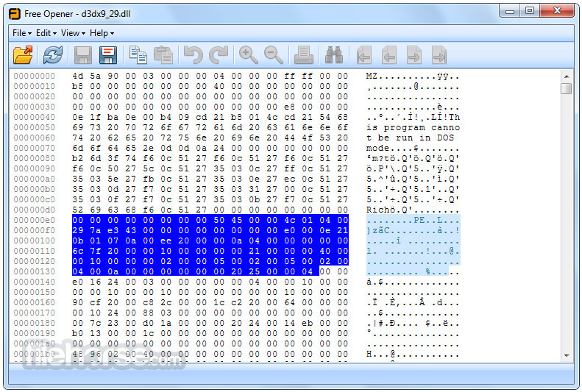Go to previous page icon

(x=389, y=55)
